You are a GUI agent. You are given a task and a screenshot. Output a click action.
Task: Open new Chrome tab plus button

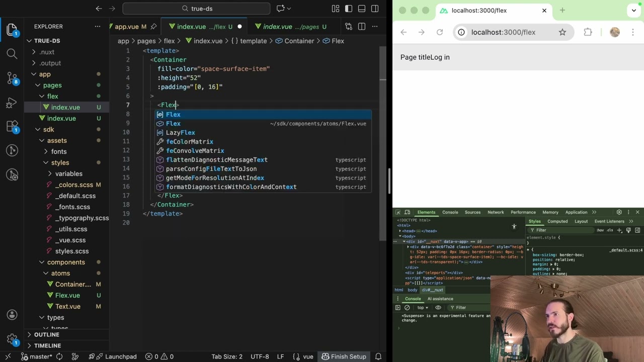[x=562, y=10]
